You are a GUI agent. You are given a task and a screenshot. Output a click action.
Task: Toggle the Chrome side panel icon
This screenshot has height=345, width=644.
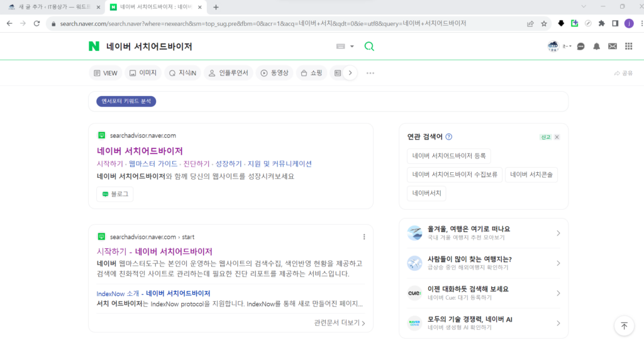point(615,23)
